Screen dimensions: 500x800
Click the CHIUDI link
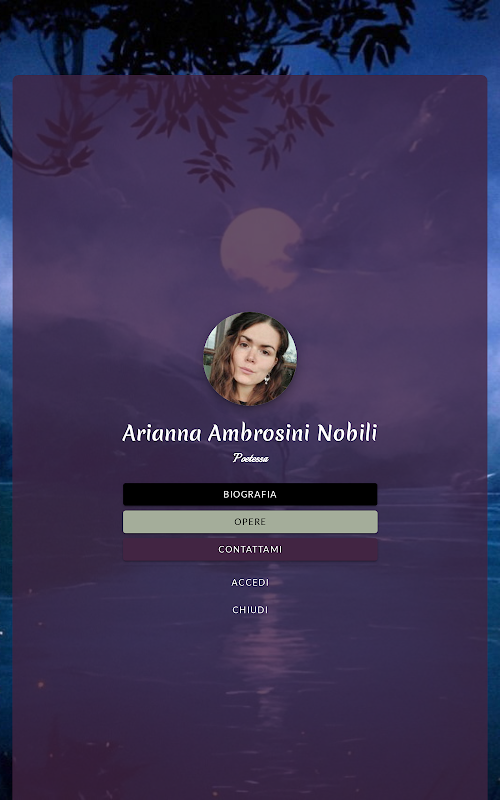(x=250, y=610)
